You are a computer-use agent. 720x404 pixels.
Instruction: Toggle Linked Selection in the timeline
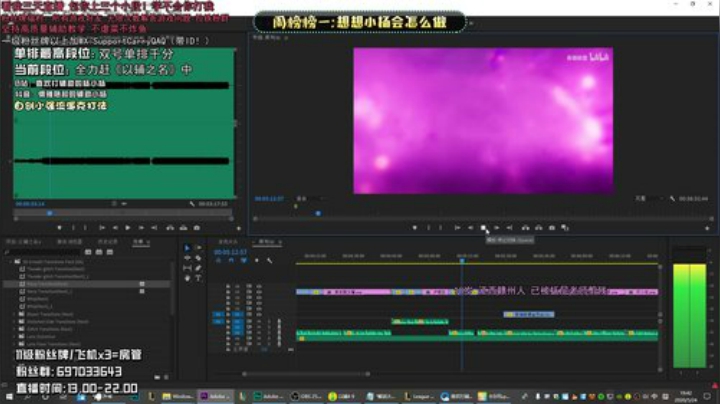click(x=244, y=260)
